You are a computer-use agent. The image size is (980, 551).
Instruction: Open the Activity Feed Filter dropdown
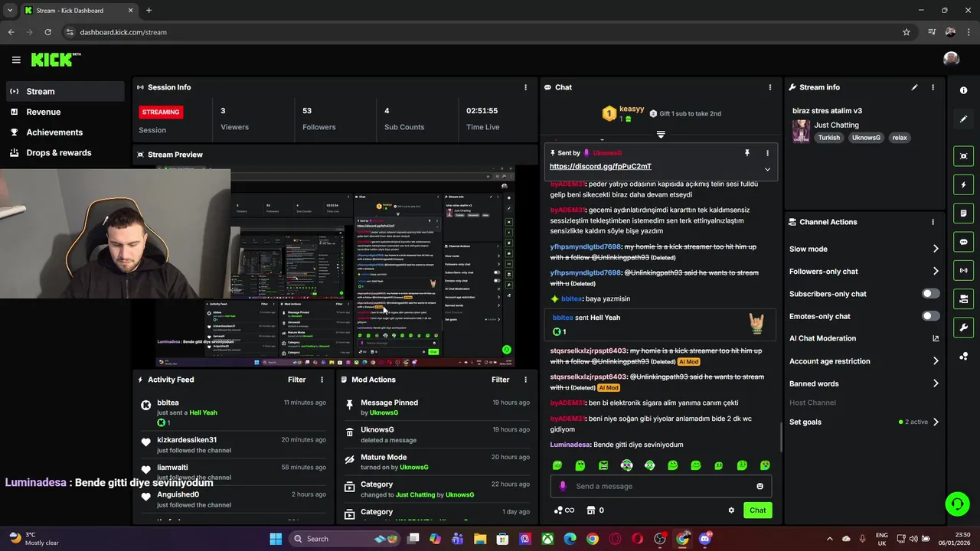(x=296, y=380)
